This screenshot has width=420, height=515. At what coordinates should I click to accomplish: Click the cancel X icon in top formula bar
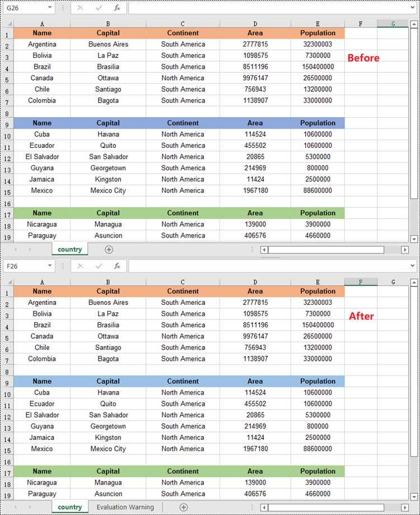point(80,8)
